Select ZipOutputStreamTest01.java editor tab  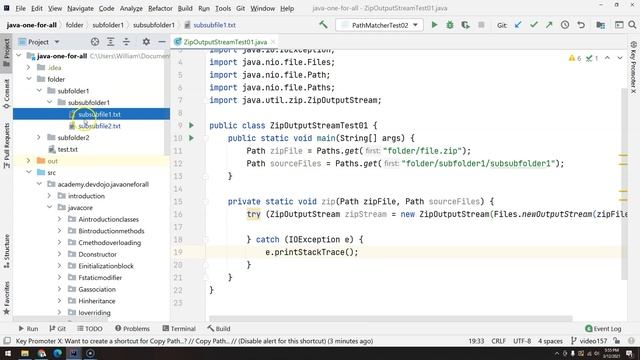point(225,42)
